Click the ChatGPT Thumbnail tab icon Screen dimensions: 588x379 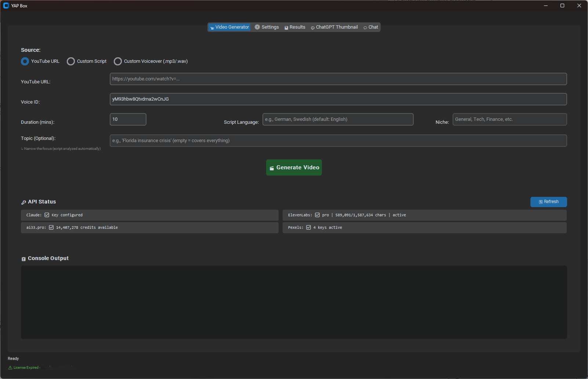313,28
